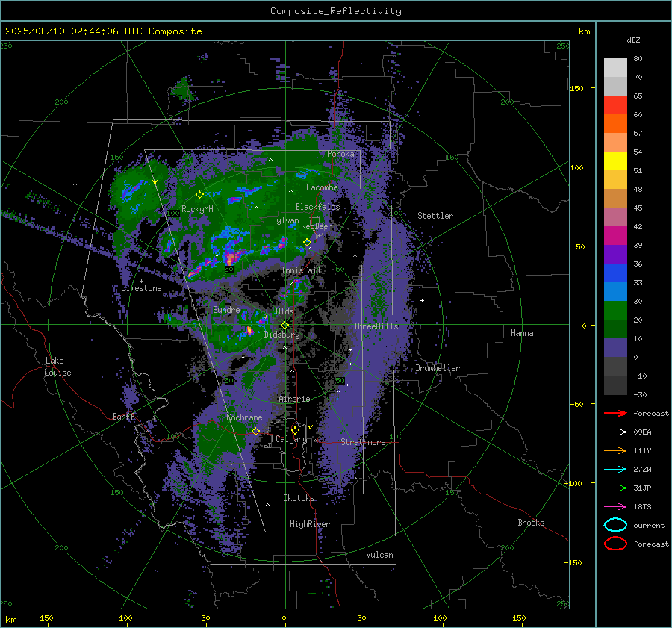
Task: Click the Lake Louise label
Action: (x=57, y=367)
